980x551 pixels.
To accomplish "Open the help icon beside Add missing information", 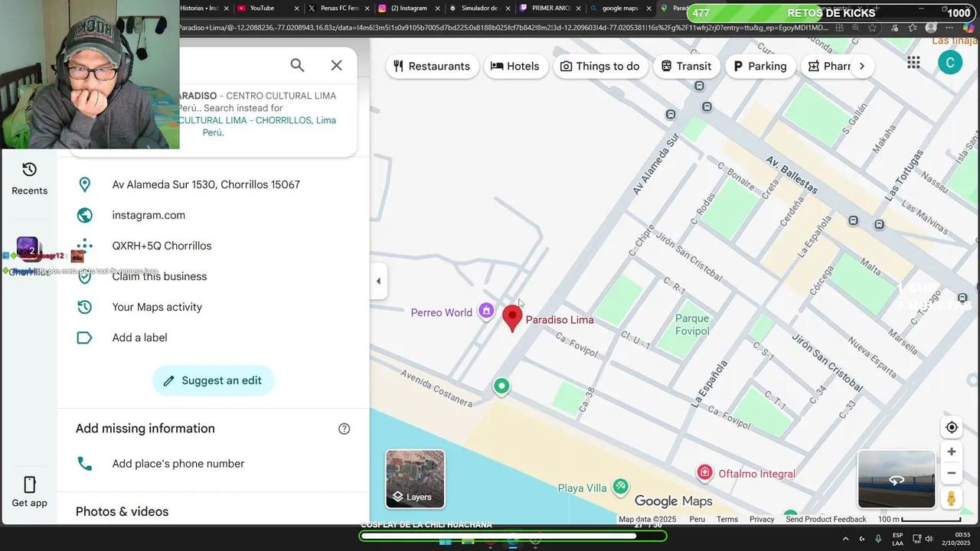I will pyautogui.click(x=345, y=429).
